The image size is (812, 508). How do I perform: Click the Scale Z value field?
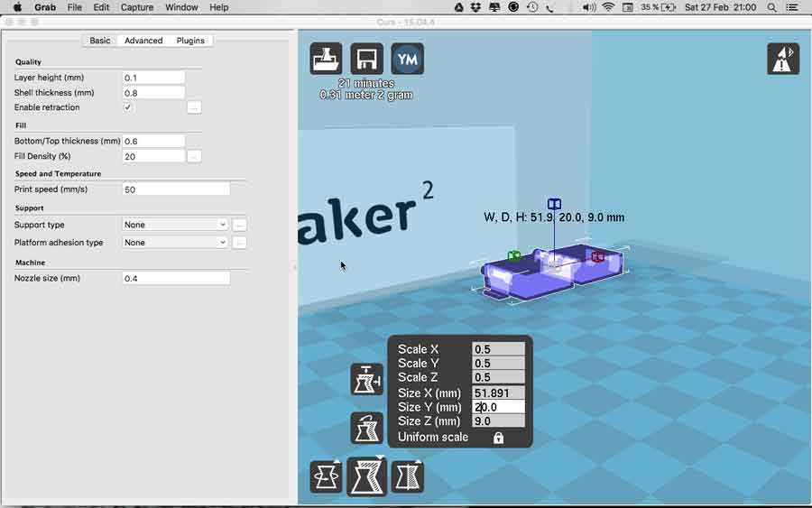[x=498, y=377]
